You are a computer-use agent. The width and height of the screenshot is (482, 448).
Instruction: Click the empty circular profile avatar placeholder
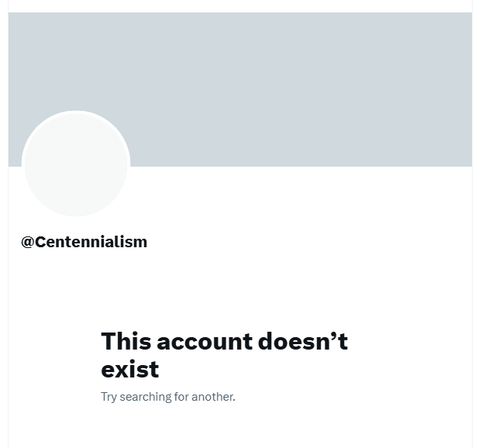coord(76,164)
